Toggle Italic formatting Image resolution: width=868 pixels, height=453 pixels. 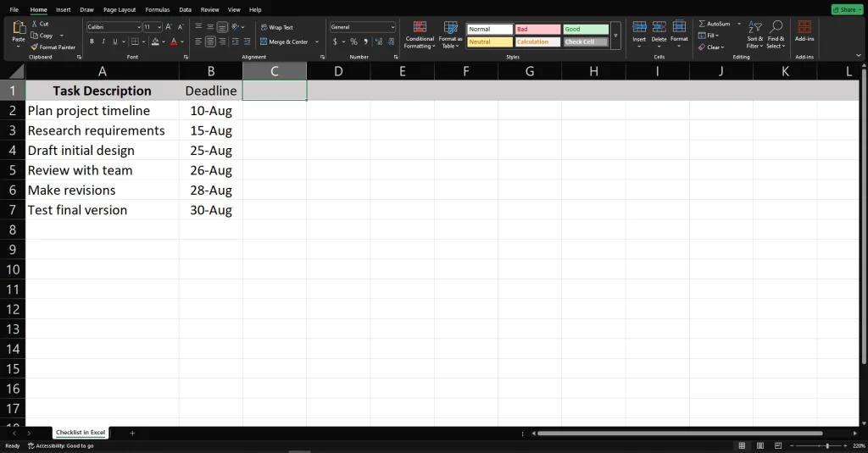coord(103,41)
